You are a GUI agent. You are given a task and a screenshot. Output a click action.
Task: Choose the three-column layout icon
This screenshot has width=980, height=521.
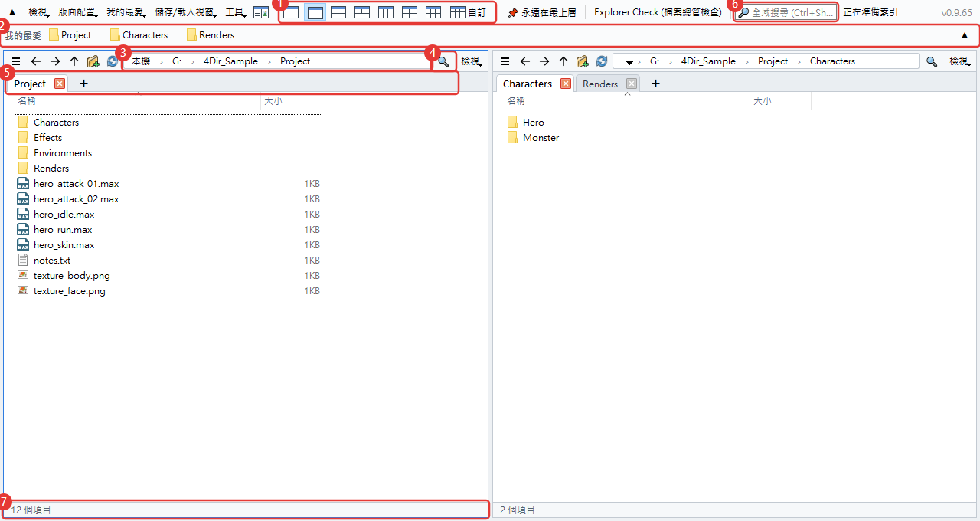pyautogui.click(x=386, y=12)
